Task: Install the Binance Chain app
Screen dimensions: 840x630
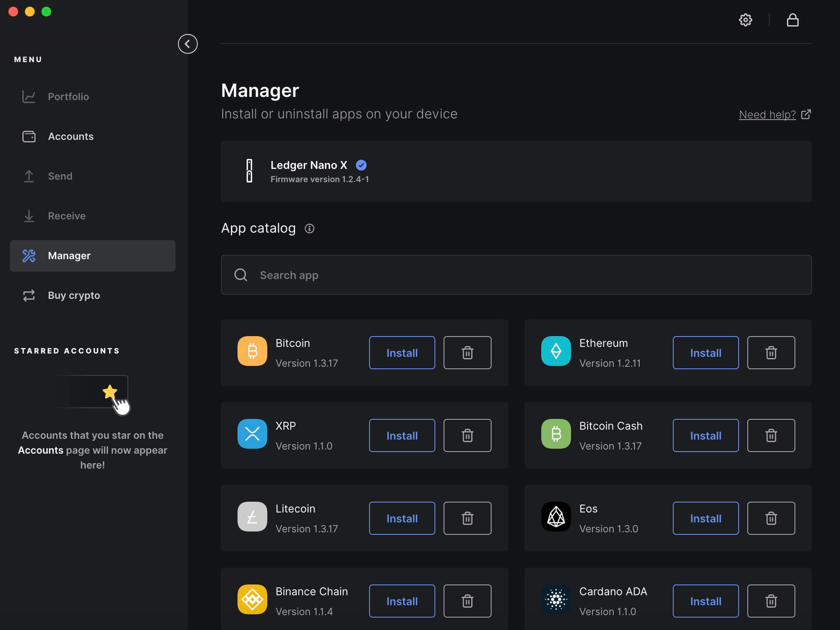Action: tap(402, 601)
